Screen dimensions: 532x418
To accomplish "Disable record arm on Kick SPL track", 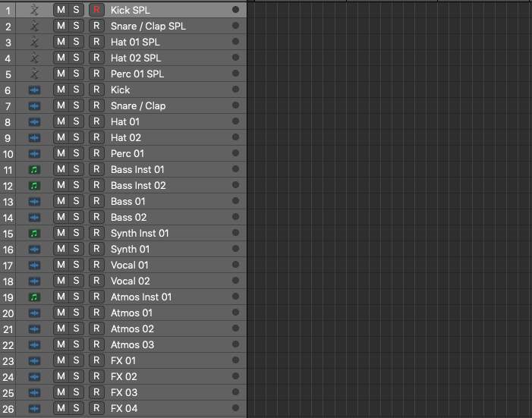I will click(96, 10).
